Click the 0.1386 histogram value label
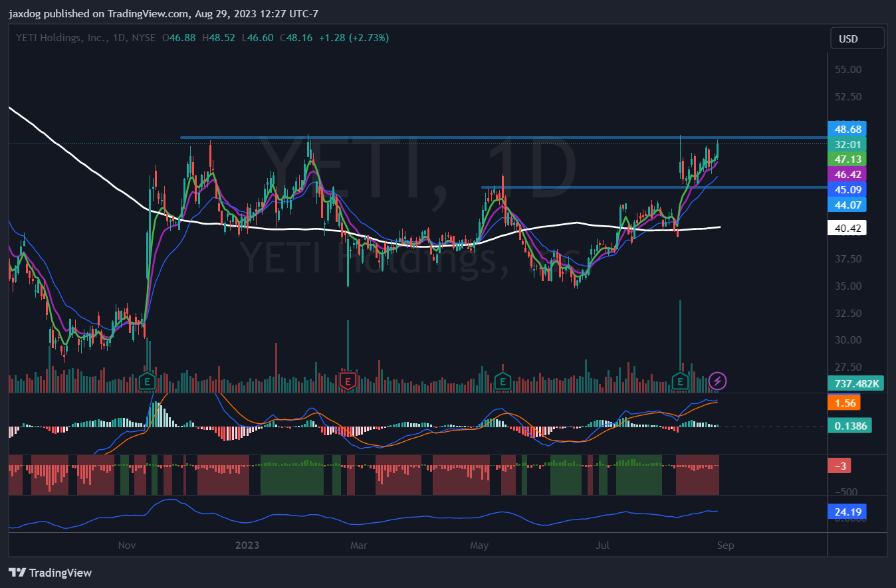Screen dimensions: 896x588 pyautogui.click(x=849, y=426)
